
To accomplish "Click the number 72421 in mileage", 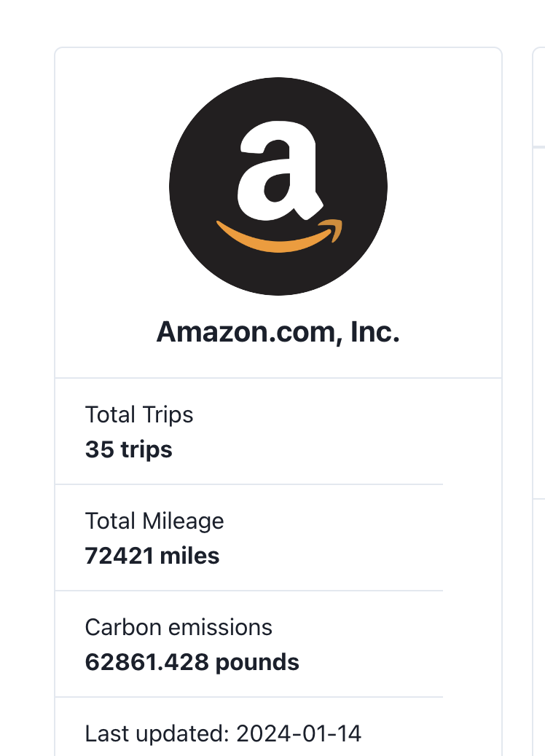I will [x=119, y=556].
